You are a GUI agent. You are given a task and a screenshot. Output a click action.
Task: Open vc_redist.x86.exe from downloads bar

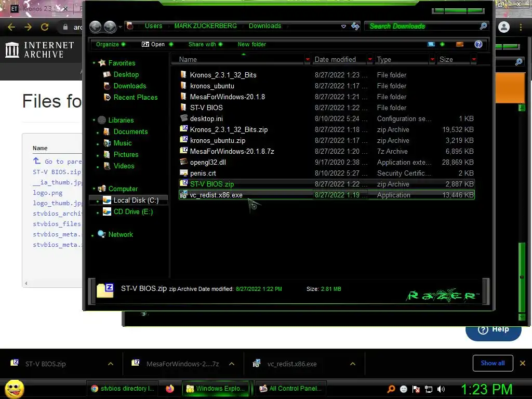tap(292, 364)
